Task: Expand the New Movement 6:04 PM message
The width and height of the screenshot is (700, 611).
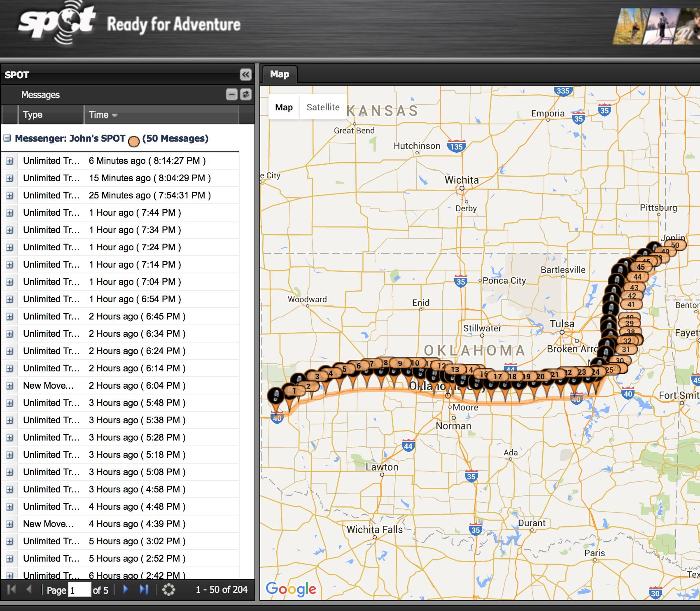Action: click(x=9, y=386)
